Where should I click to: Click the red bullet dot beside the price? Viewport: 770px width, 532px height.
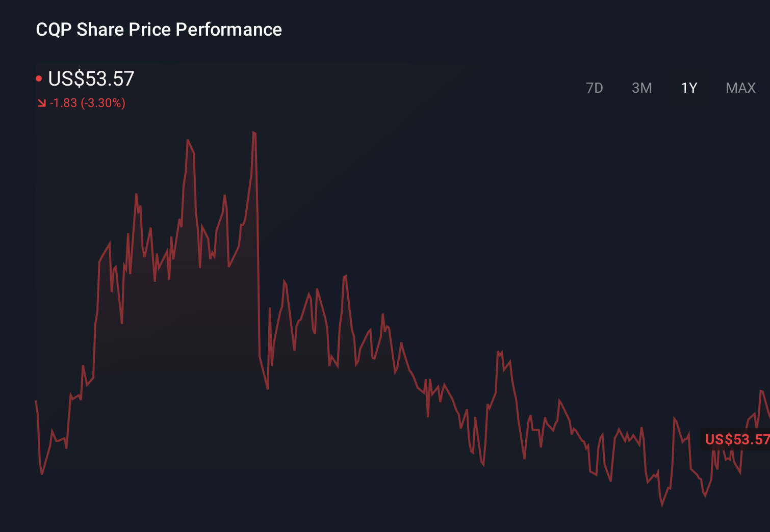pos(38,77)
